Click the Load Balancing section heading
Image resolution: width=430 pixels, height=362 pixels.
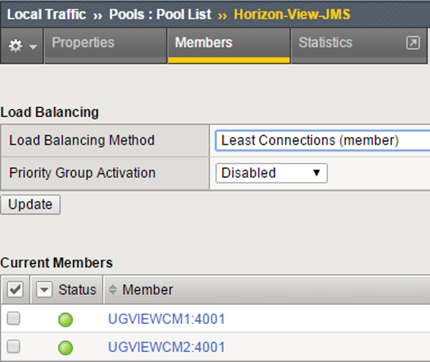click(x=49, y=112)
